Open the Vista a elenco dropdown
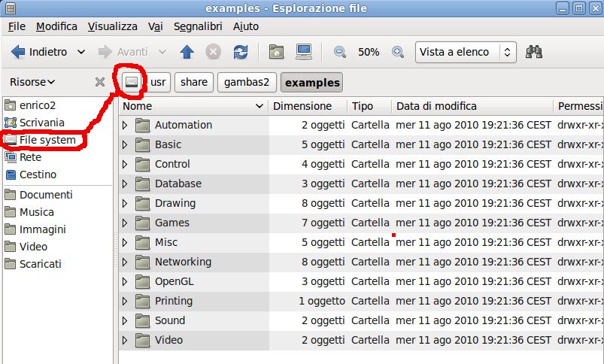The image size is (604, 364). 466,52
